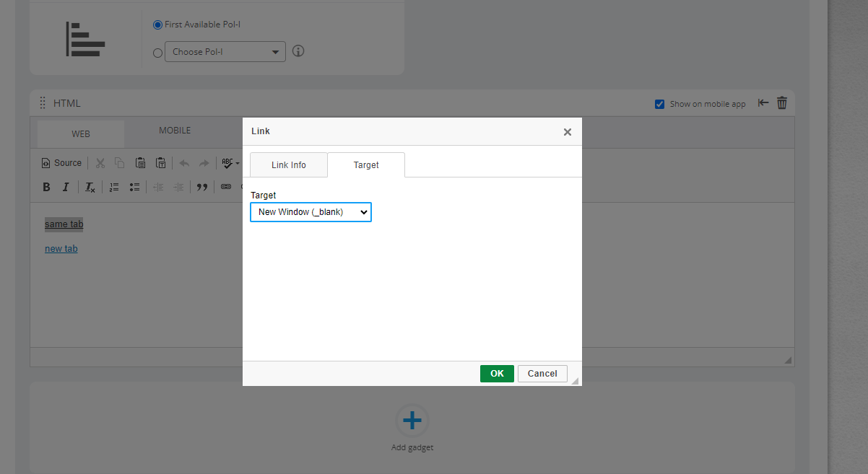Click the collapse-left arrow icon of HTML gadget
Image resolution: width=868 pixels, height=474 pixels.
(763, 103)
